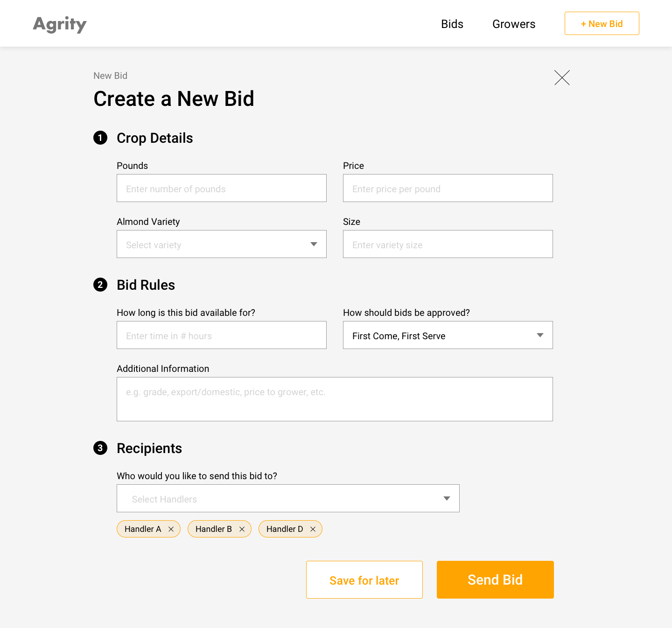
Task: Click the step 1 Crop Details badge
Action: (100, 138)
